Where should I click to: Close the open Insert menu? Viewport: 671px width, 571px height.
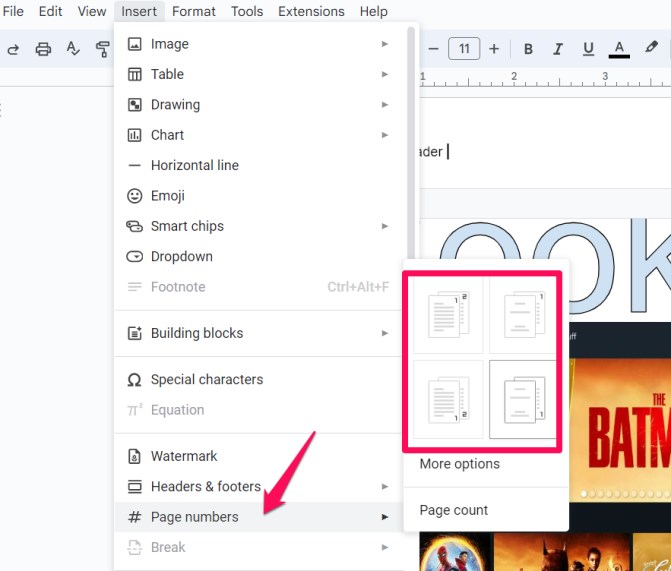click(x=139, y=11)
